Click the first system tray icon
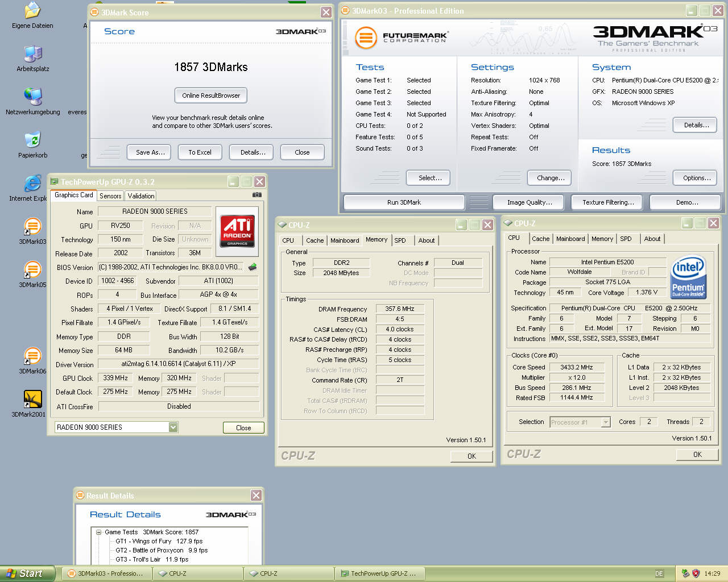This screenshot has width=728, height=582. pos(685,573)
